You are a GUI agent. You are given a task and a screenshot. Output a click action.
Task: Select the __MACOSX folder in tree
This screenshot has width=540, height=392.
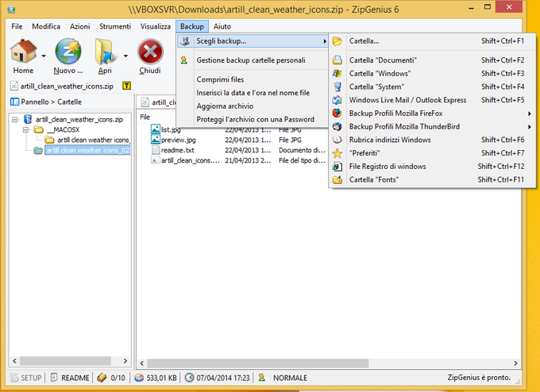click(63, 130)
